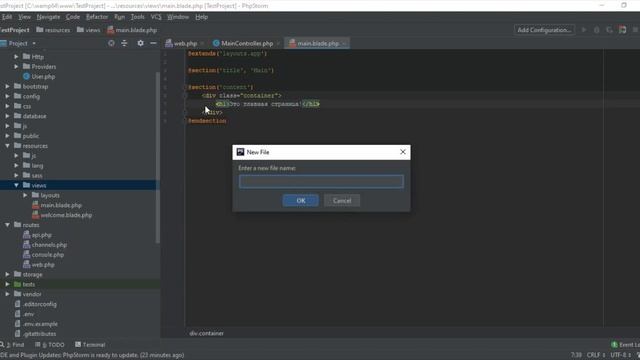Click api.php file icon

coord(27,235)
